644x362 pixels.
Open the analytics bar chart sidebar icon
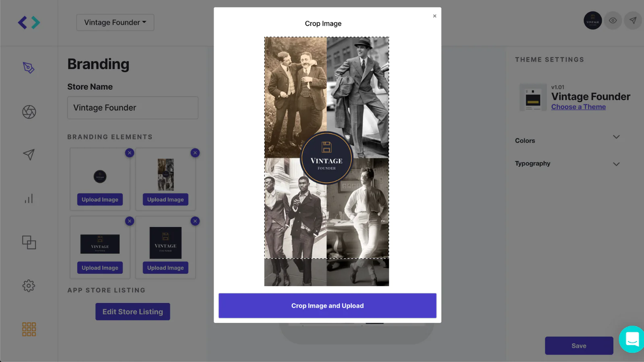pos(29,198)
